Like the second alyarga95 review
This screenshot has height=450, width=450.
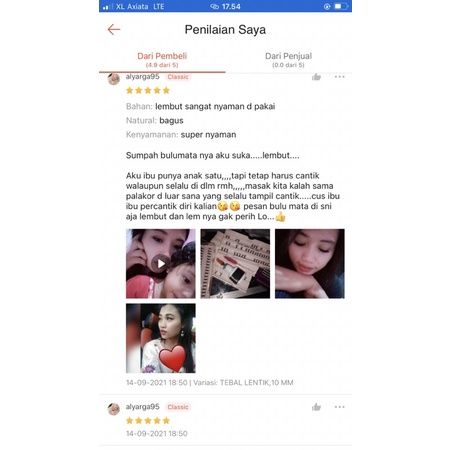point(316,407)
